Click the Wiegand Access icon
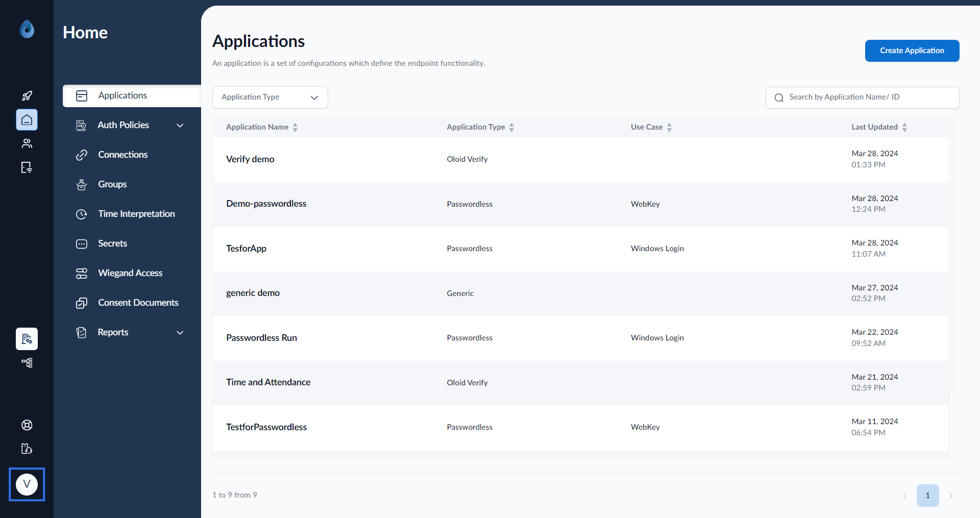This screenshot has height=518, width=980. [82, 274]
